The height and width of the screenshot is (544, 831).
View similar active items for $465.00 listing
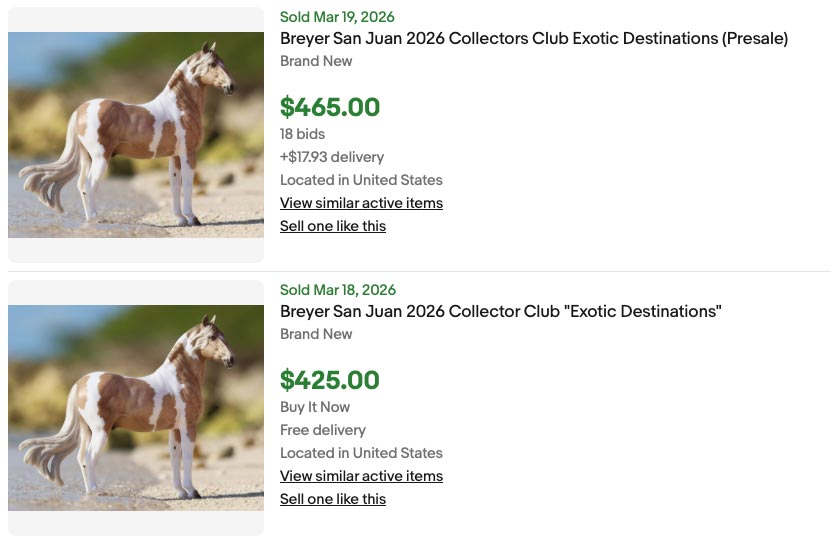(361, 203)
